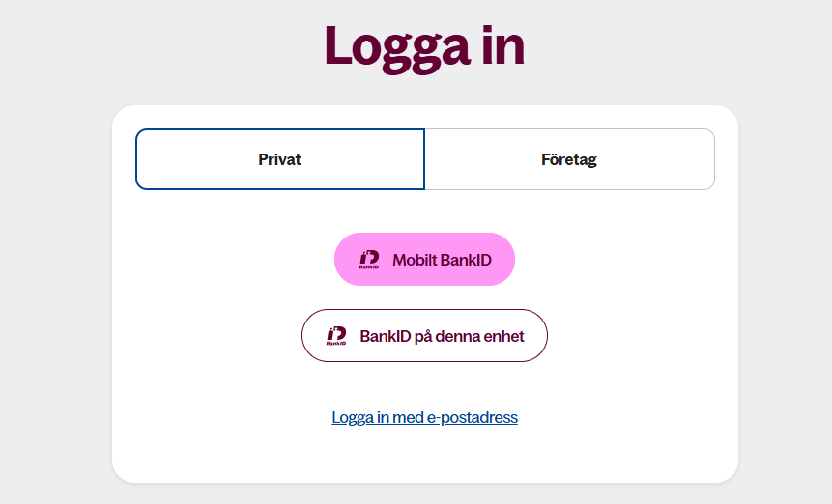This screenshot has height=504, width=832.
Task: Log in with Mobilt BankID
Action: click(x=424, y=260)
